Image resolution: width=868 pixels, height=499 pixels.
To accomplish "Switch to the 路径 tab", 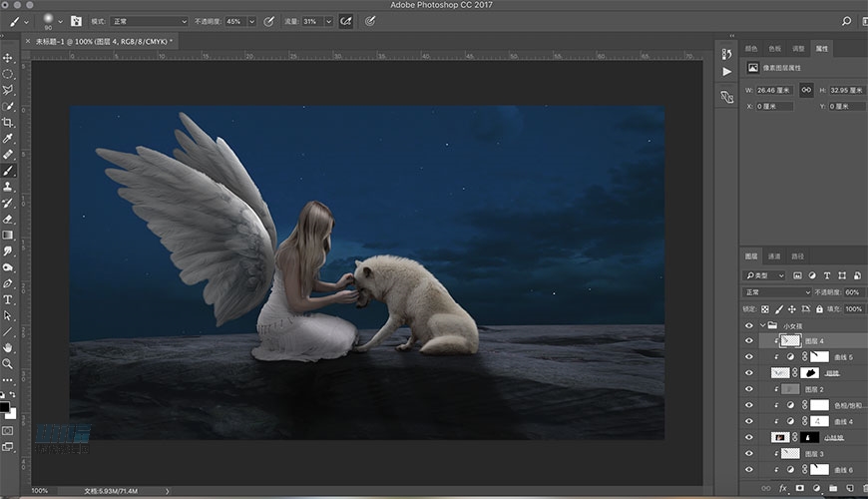I will tap(798, 256).
